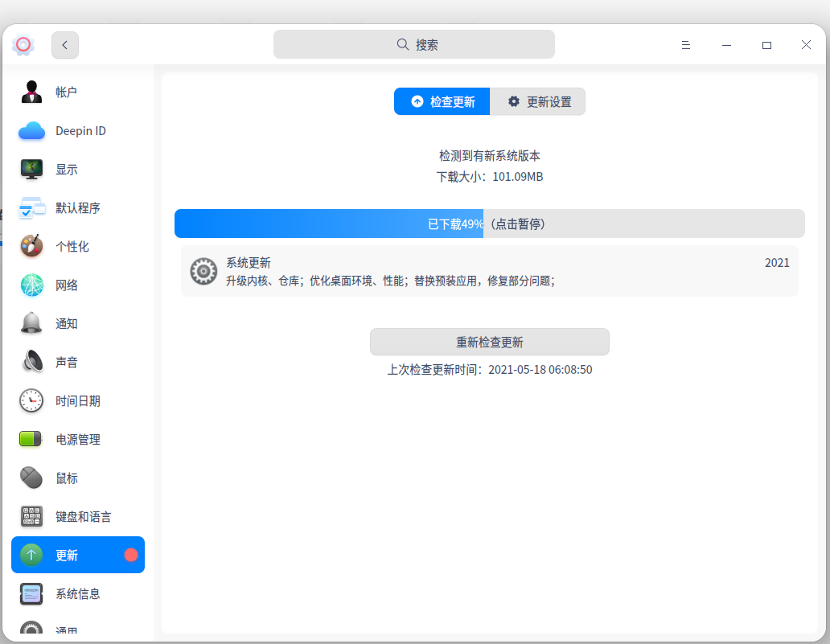Open the Network globe icon

tap(31, 285)
